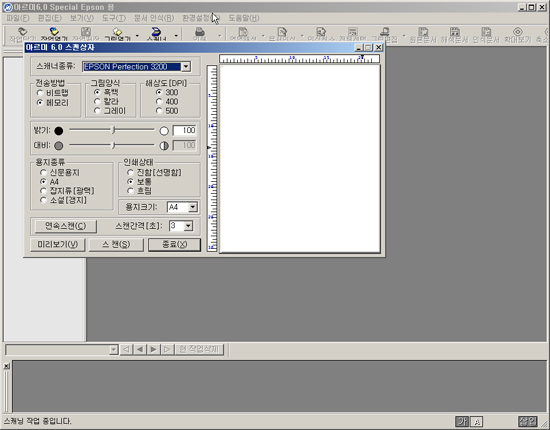Image resolution: width=550 pixels, height=430 pixels.
Task: Click the last-page navigation arrow at bottom
Action: coord(167,349)
